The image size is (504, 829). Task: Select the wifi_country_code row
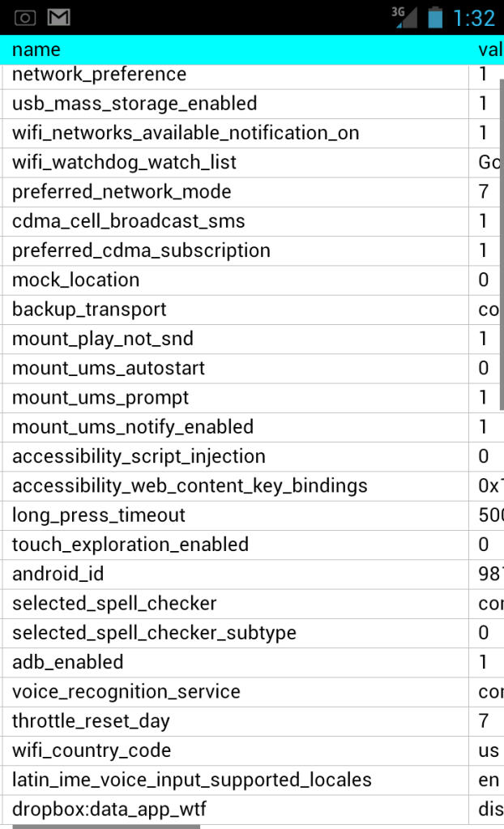point(92,750)
